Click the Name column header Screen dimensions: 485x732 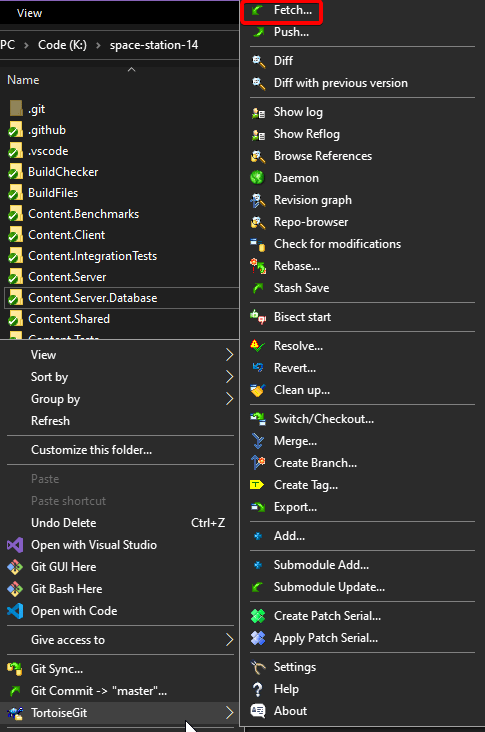pos(23,80)
